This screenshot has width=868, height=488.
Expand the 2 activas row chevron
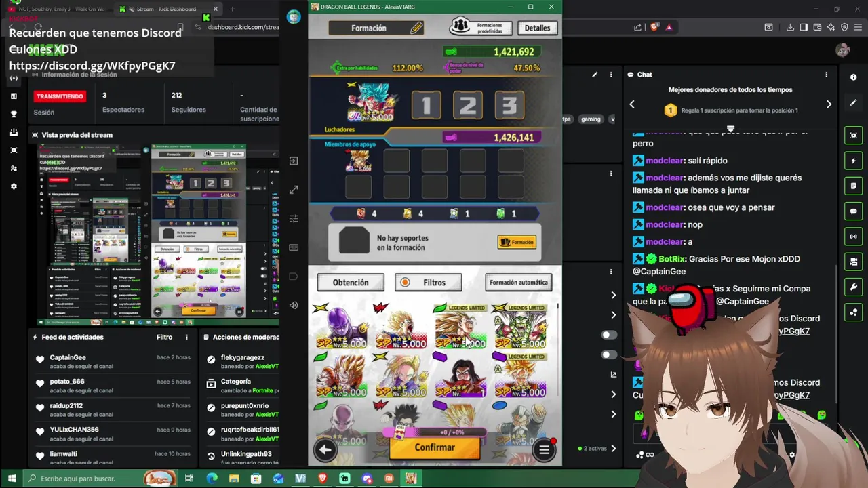point(614,448)
